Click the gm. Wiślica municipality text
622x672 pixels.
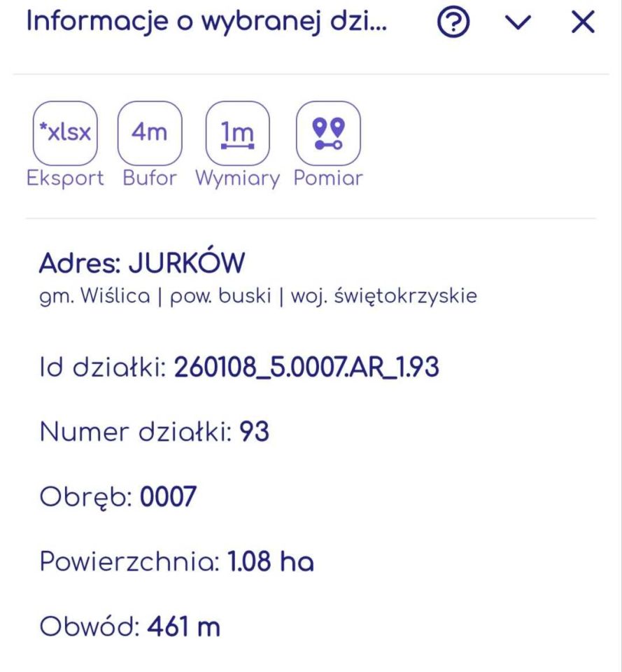click(x=93, y=295)
